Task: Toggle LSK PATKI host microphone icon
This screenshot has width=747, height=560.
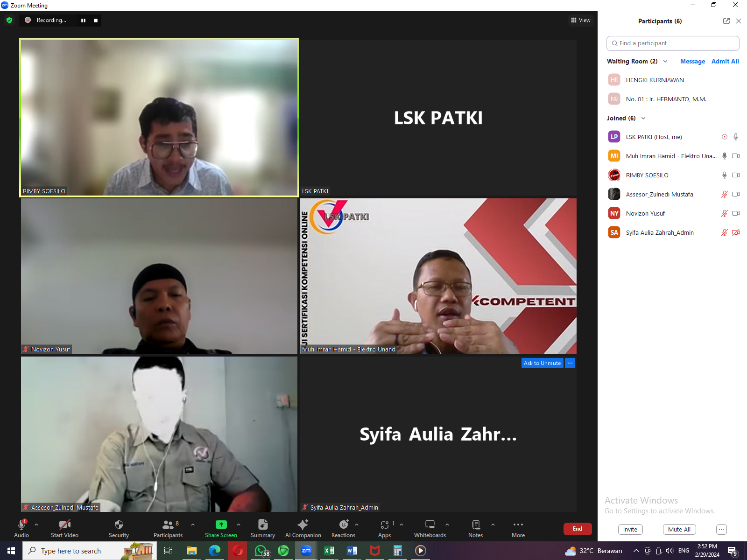Action: point(736,137)
